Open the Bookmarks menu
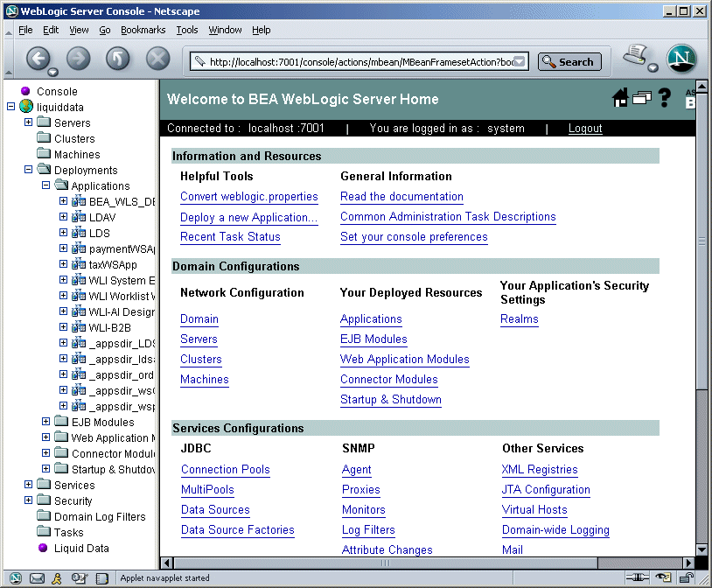This screenshot has height=588, width=712. (x=143, y=30)
